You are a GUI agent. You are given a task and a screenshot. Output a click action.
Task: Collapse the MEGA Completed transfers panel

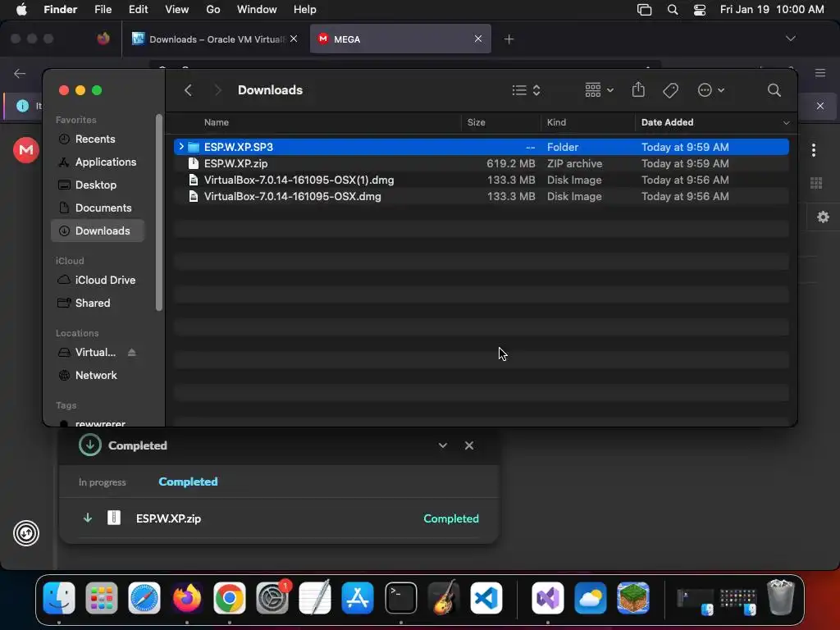click(x=442, y=445)
